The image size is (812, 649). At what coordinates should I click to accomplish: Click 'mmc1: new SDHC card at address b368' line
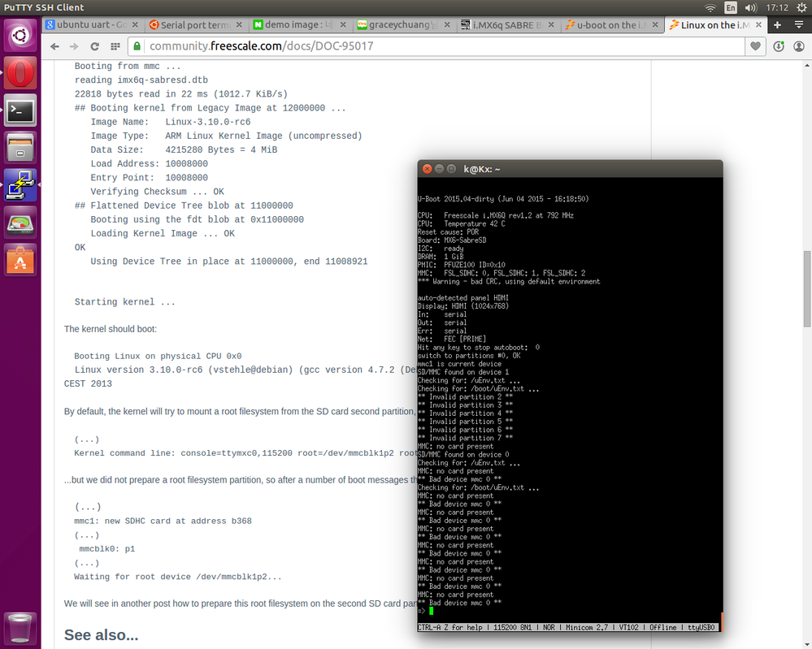[x=163, y=521]
